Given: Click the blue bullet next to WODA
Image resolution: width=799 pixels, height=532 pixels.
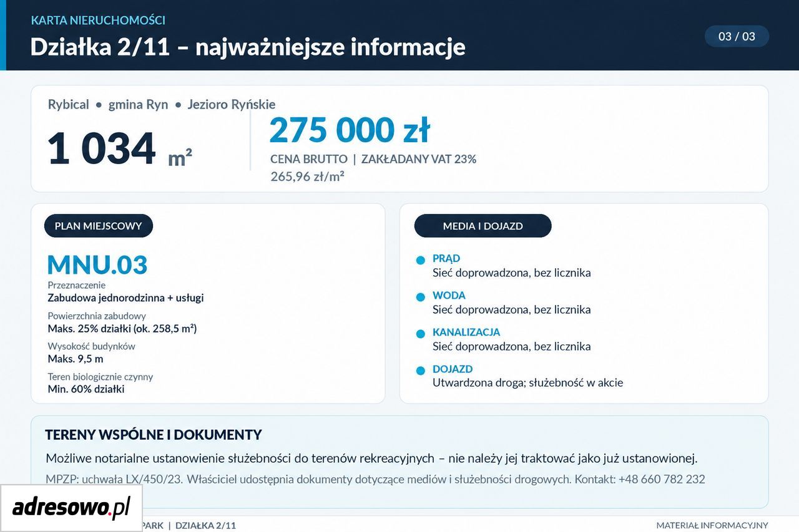Looking at the screenshot, I should pyautogui.click(x=421, y=297).
